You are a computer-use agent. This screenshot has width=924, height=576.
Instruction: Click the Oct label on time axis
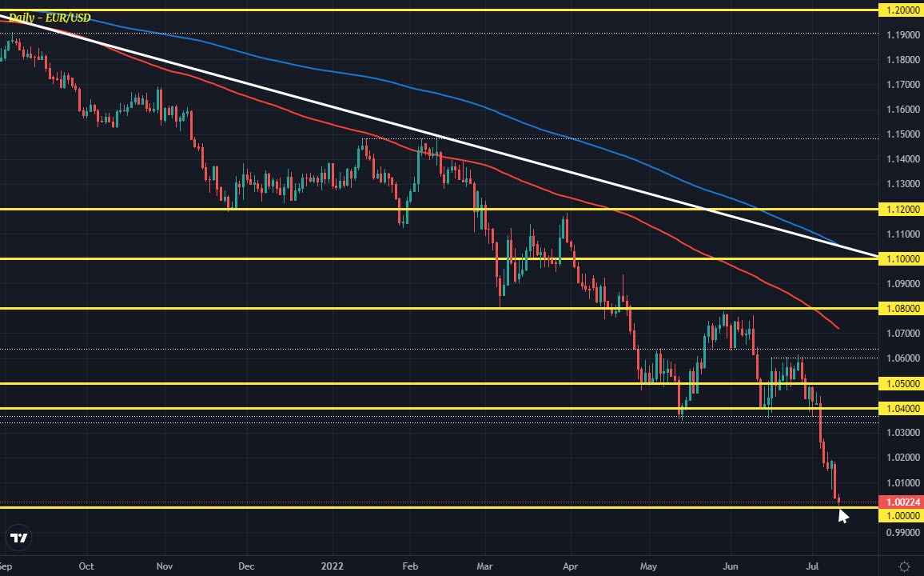86,566
